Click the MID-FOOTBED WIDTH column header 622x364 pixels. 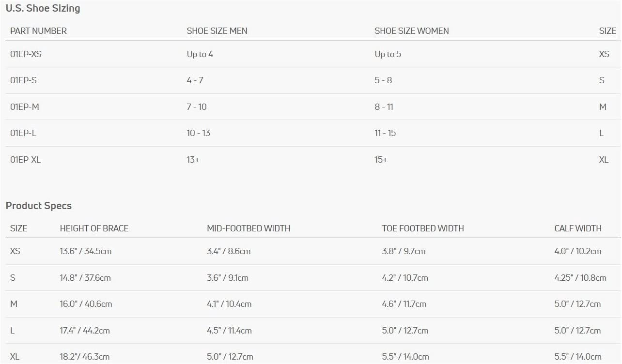249,228
